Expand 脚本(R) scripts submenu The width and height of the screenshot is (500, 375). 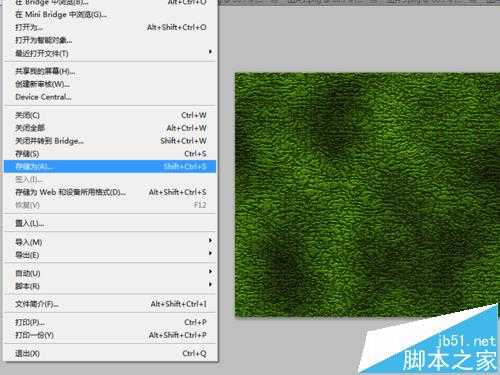tap(110, 286)
